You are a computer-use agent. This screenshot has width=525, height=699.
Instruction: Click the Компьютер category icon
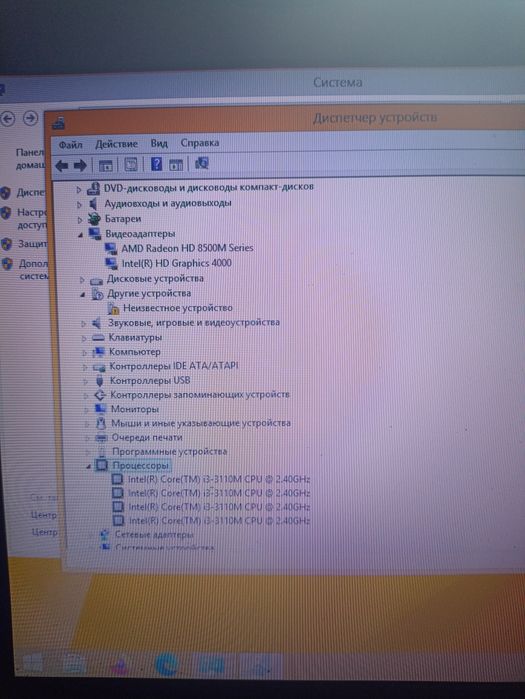99,352
